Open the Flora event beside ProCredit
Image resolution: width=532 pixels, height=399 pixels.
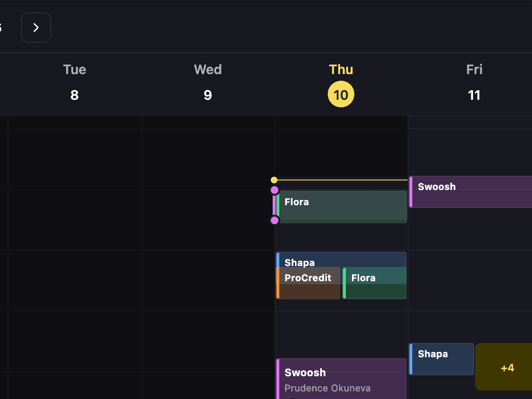click(375, 283)
